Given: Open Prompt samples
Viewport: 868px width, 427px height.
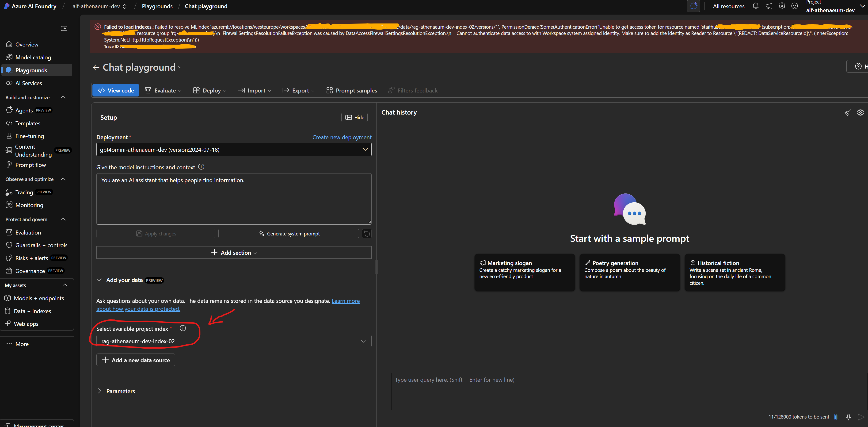Looking at the screenshot, I should [x=352, y=90].
